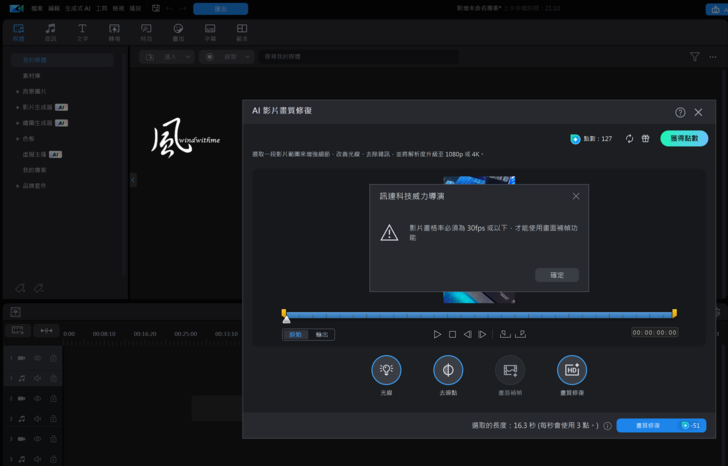Select the 畫質修復 HD upscaling icon
728x466 pixels.
(x=572, y=370)
